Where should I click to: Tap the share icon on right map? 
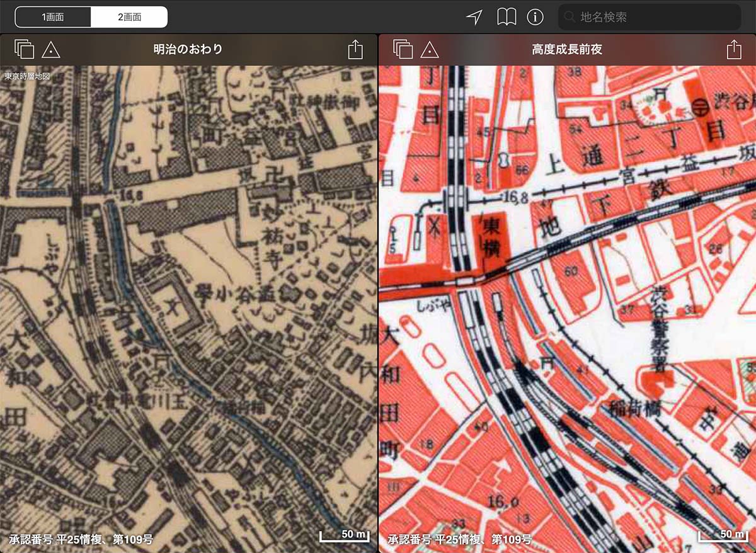point(733,49)
